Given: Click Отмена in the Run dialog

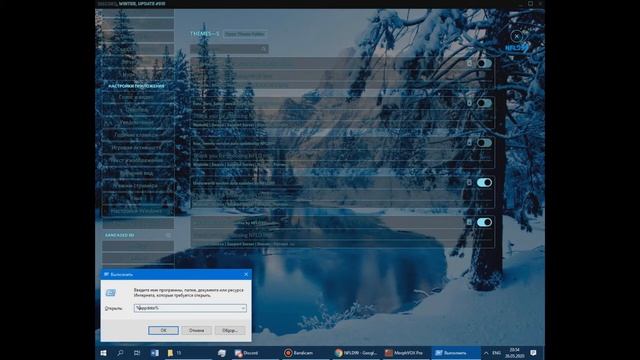Looking at the screenshot, I should coord(196,330).
